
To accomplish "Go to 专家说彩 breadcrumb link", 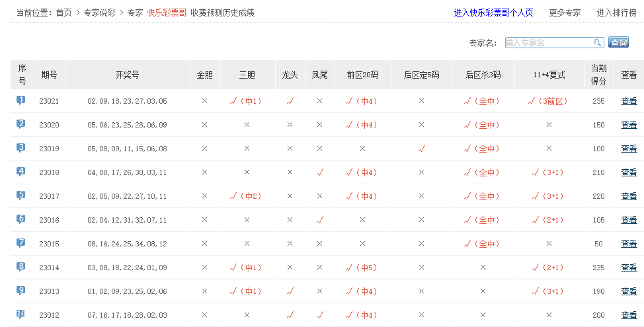I will tap(100, 13).
